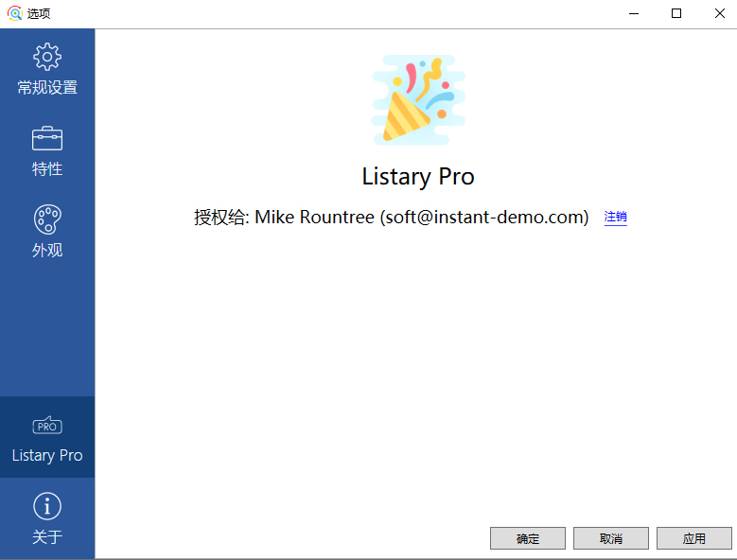
Task: Apply changes with 应用 button
Action: 693,538
